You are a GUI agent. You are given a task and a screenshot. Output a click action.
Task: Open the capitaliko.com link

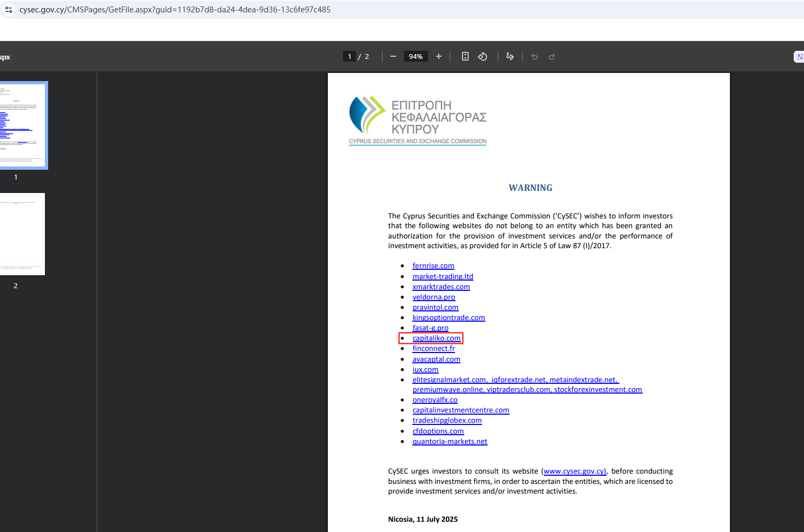point(436,338)
